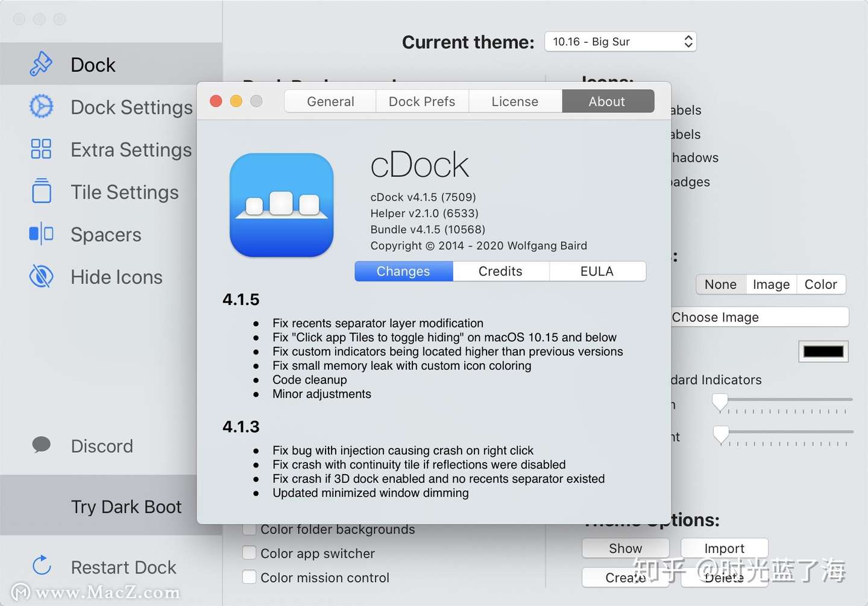Image resolution: width=868 pixels, height=606 pixels.
Task: Click the "Code cleanup" changelog entry
Action: coord(310,380)
